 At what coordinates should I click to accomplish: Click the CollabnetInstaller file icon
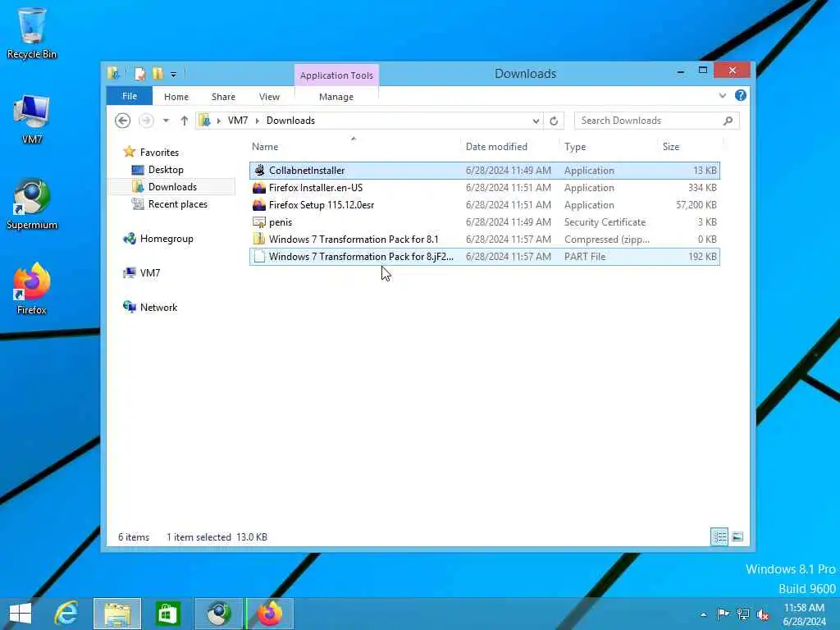259,171
